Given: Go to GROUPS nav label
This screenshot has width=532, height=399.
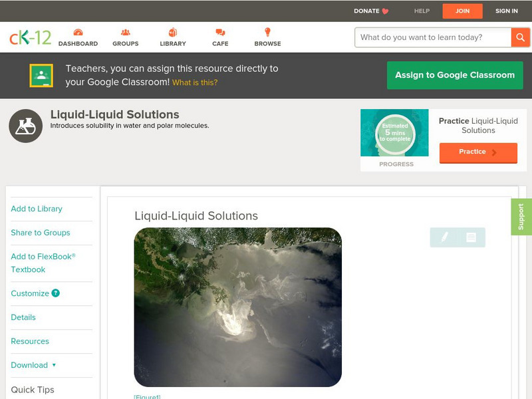Looking at the screenshot, I should point(126,44).
